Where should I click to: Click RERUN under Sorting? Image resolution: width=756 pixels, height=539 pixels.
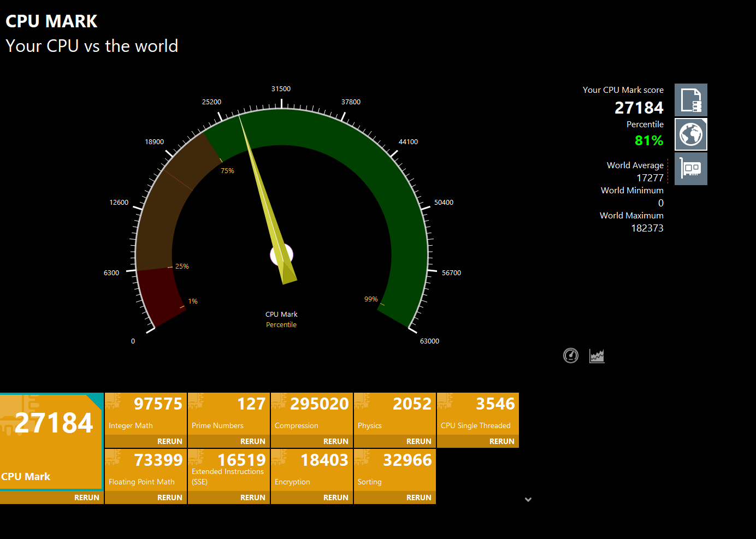(418, 497)
